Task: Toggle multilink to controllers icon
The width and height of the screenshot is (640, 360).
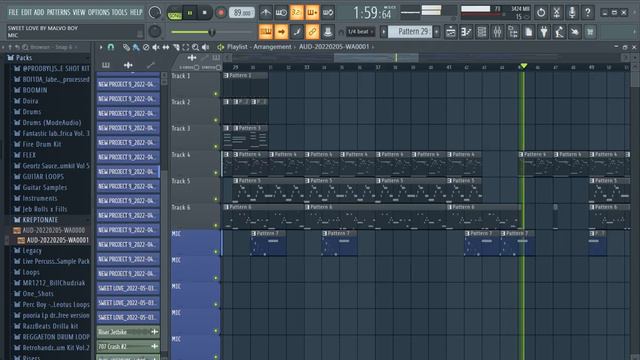Action: [312, 31]
